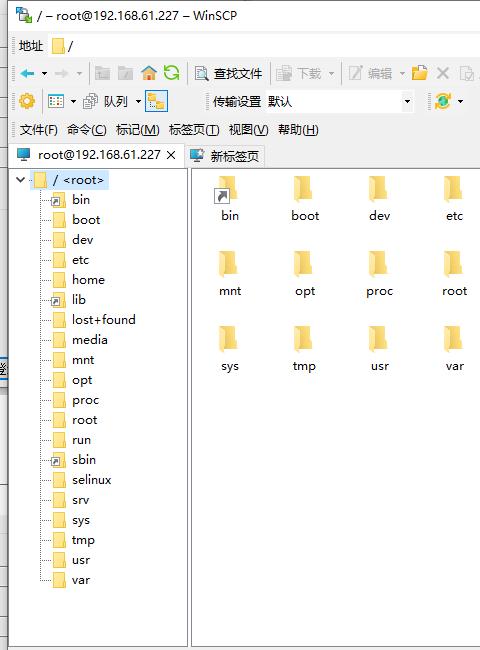Image resolution: width=480 pixels, height=650 pixels.
Task: Select sbin in the directory tree
Action: click(x=84, y=460)
